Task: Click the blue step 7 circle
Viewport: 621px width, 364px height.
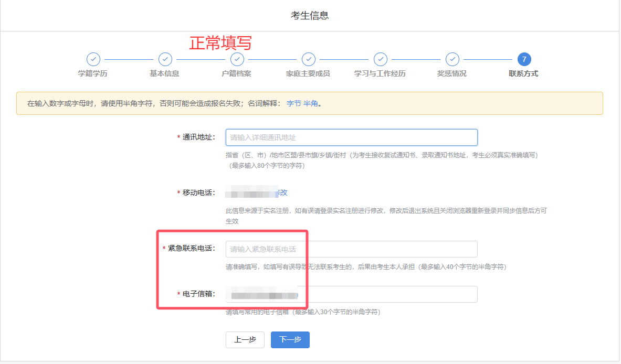Action: (x=523, y=59)
